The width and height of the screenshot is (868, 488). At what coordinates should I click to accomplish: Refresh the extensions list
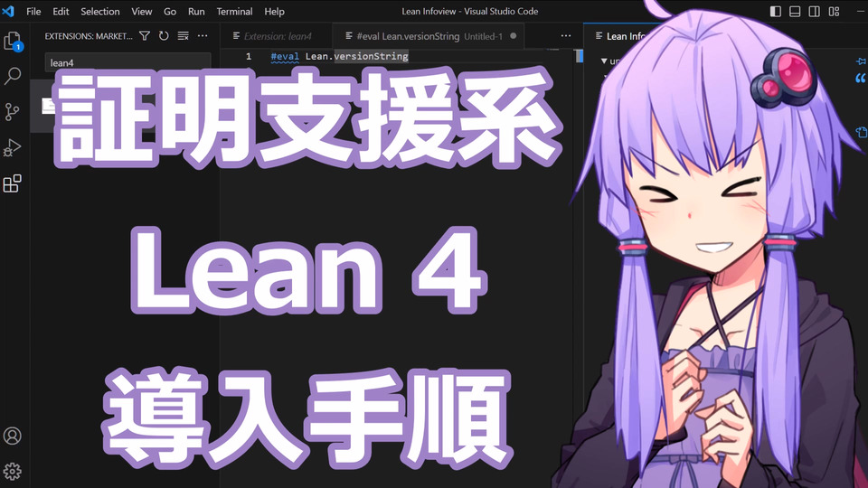(164, 36)
